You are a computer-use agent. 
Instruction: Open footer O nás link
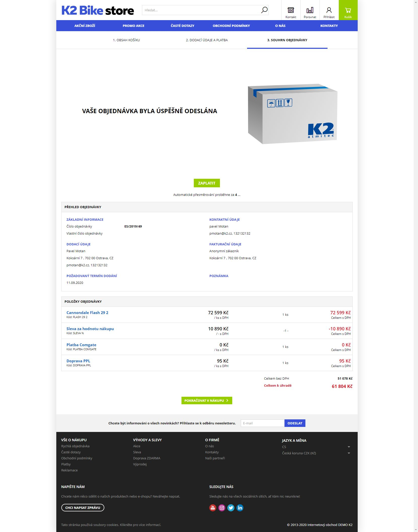point(210,446)
